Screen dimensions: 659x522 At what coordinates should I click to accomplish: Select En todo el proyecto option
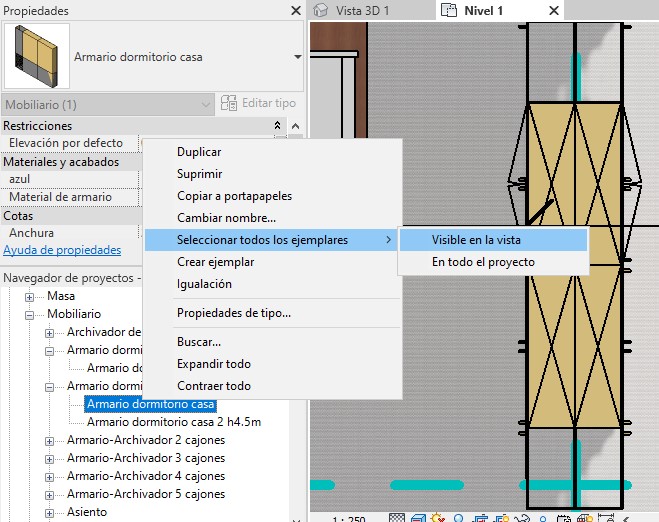483,262
